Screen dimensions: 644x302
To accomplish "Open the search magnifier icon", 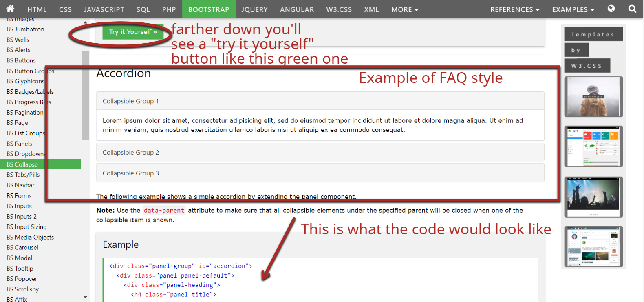I will tap(632, 9).
